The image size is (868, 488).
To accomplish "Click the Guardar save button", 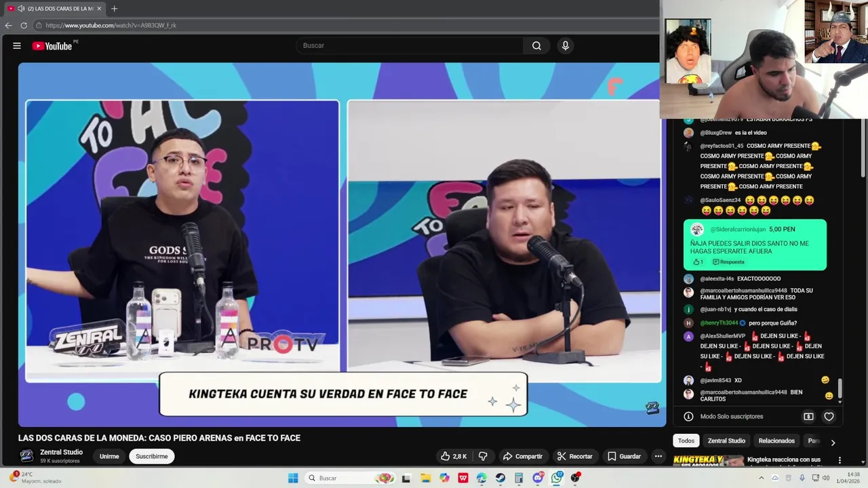I will point(624,456).
